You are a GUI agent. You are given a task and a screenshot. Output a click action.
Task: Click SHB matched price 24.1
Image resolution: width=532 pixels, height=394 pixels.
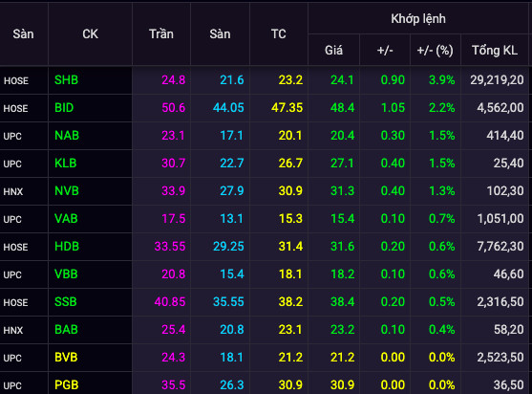(342, 80)
